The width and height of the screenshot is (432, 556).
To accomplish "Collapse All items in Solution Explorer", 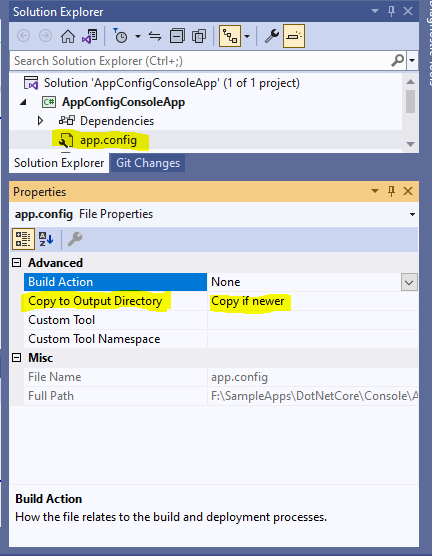I will [177, 36].
